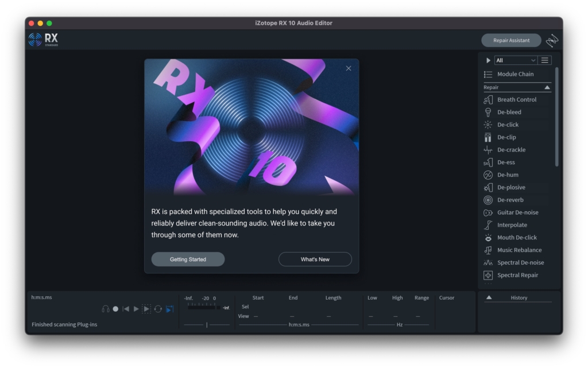
Task: Collapse the Repair section
Action: (x=547, y=87)
